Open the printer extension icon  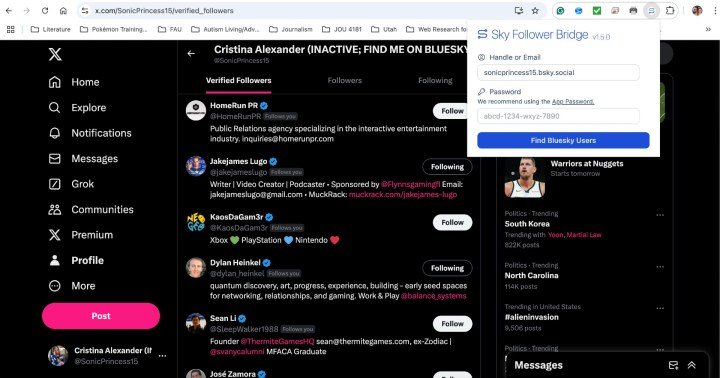click(x=633, y=10)
